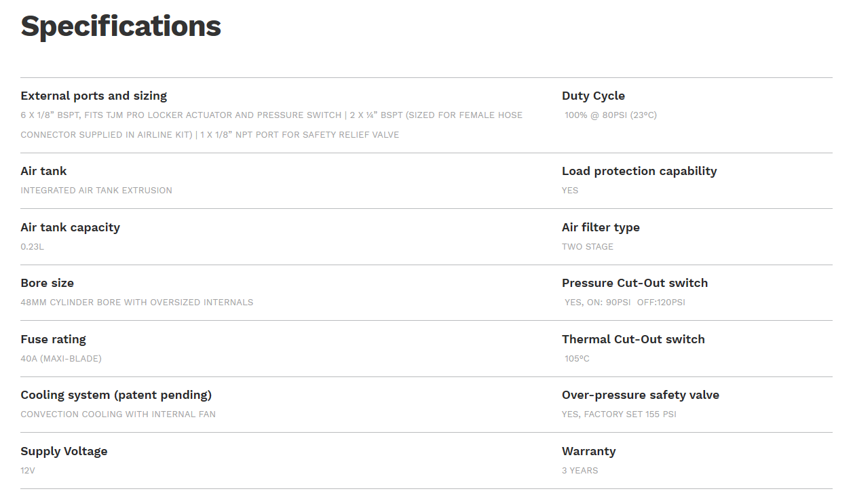
Task: Select the Air tank label
Action: 43,171
